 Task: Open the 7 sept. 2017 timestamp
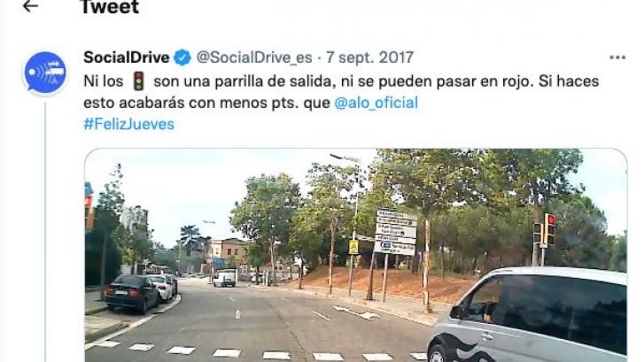pos(369,58)
